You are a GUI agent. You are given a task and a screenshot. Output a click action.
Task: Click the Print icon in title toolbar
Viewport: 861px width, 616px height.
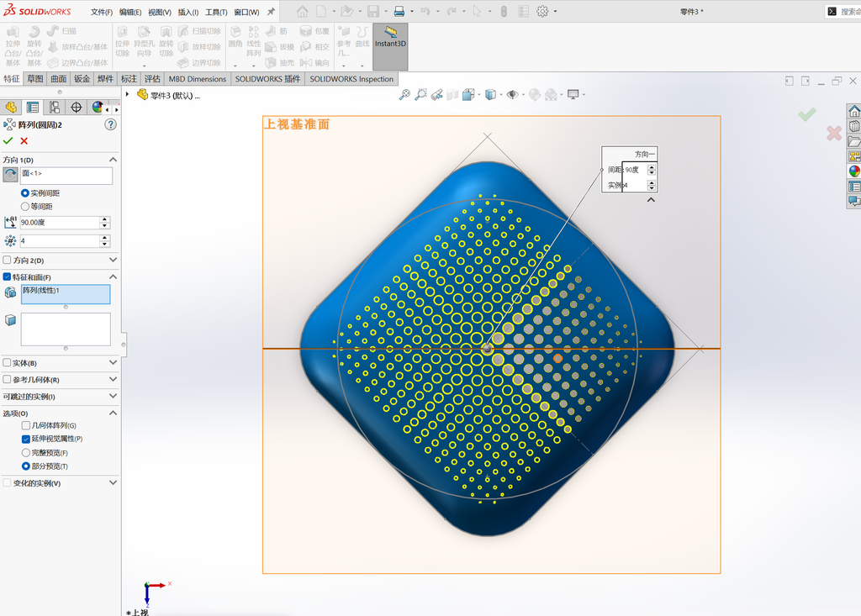tap(399, 11)
